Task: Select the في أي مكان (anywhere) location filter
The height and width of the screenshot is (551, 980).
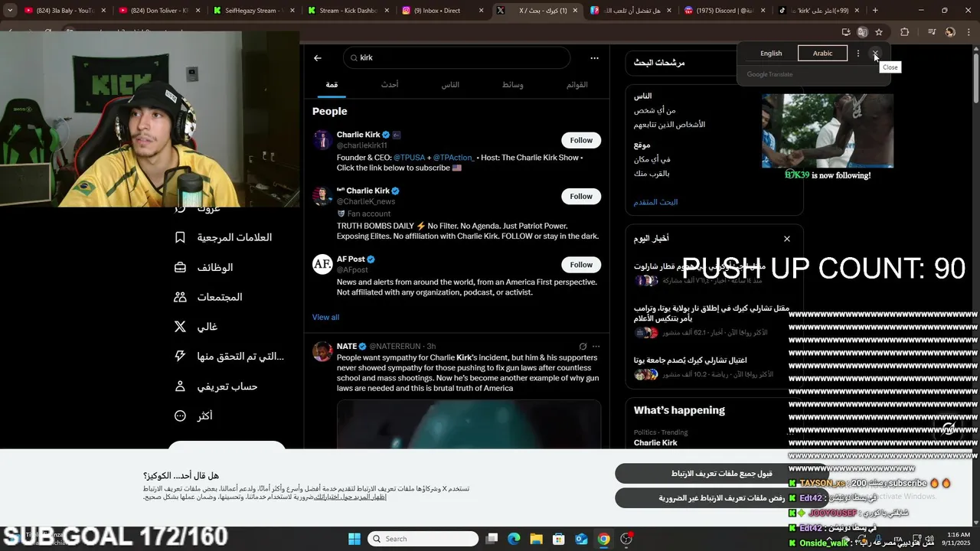Action: click(x=652, y=159)
